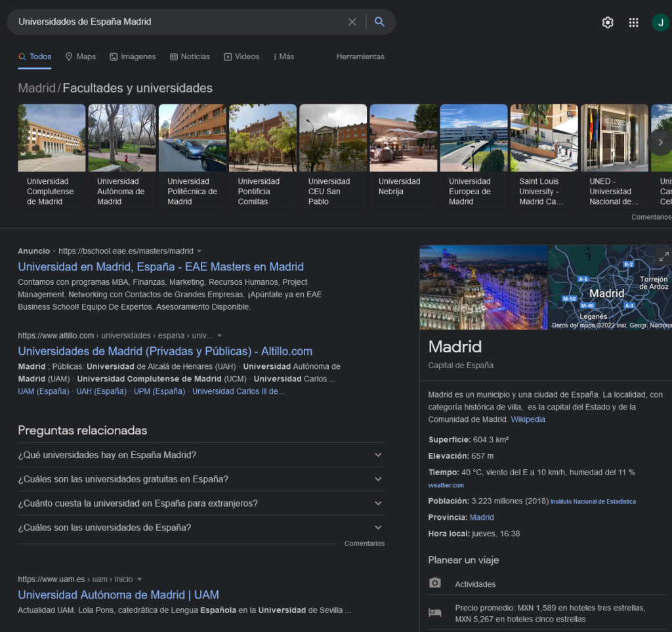
Task: Open Universidad Europea de Madrid card
Action: [x=474, y=156]
